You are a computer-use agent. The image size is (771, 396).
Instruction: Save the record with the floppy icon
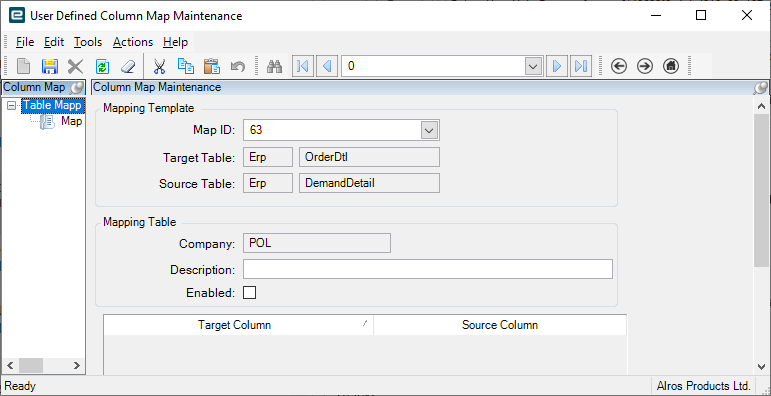[50, 66]
